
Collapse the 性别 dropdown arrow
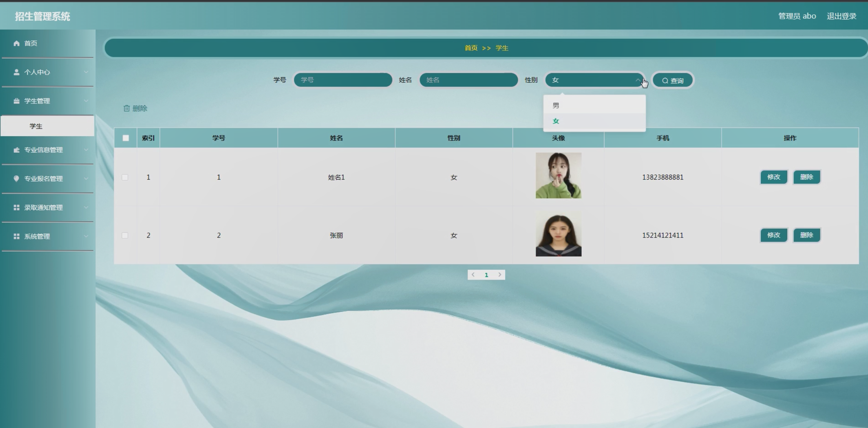pyautogui.click(x=637, y=80)
